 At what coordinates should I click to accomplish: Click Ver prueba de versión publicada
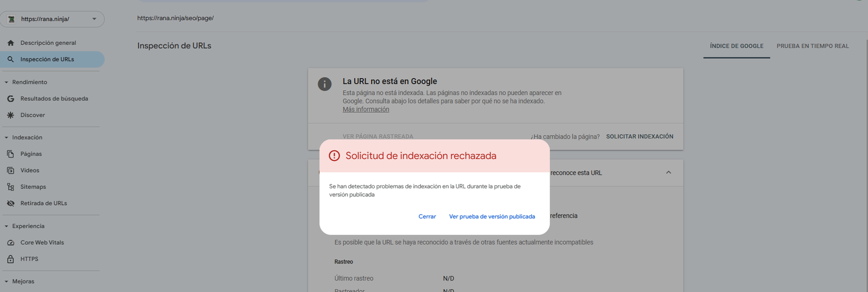coord(492,217)
